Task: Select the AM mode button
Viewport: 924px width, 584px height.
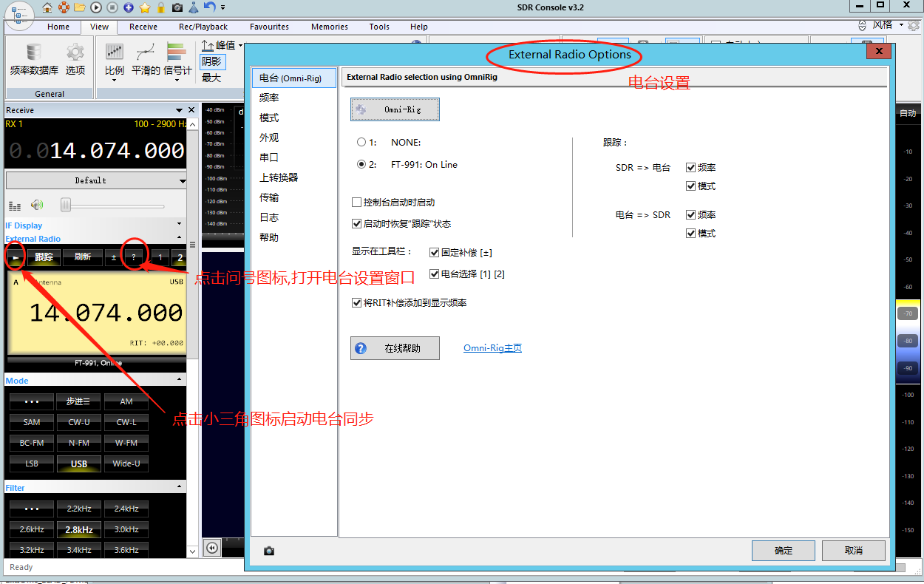Action: coord(126,401)
